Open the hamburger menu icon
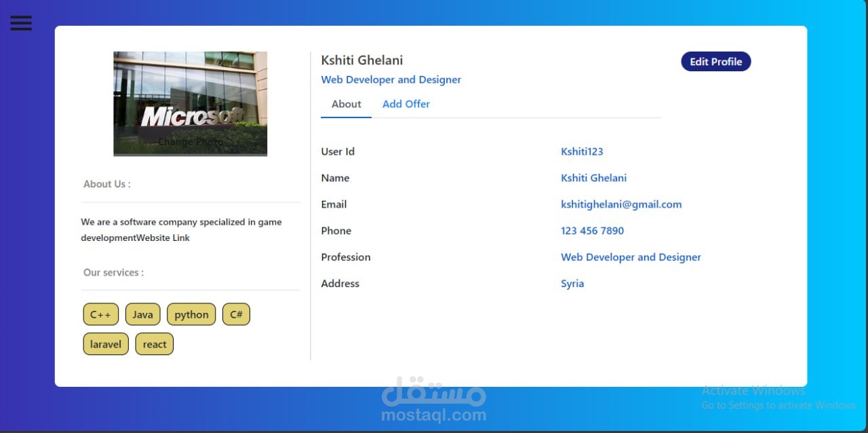868x433 pixels. 21,22
